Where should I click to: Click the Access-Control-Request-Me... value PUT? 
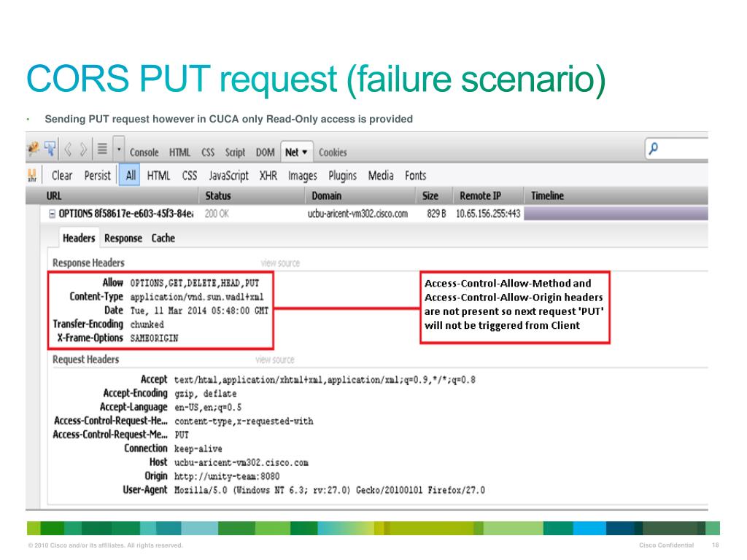182,435
